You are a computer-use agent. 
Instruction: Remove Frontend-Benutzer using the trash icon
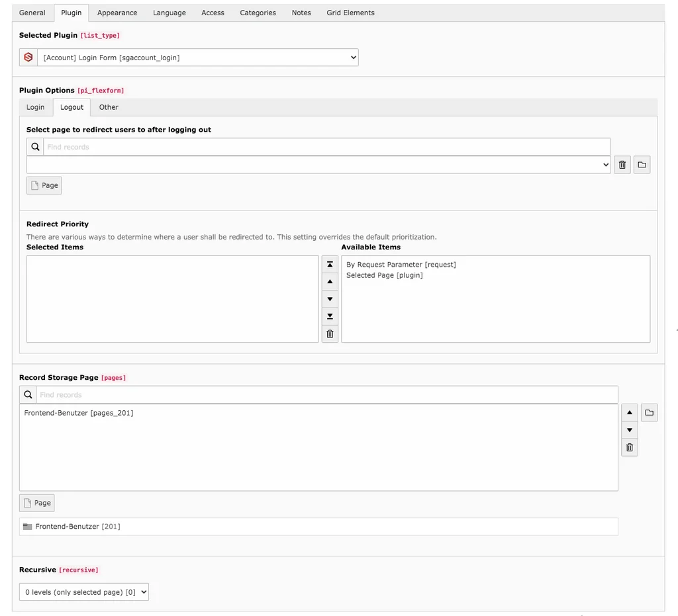point(629,447)
